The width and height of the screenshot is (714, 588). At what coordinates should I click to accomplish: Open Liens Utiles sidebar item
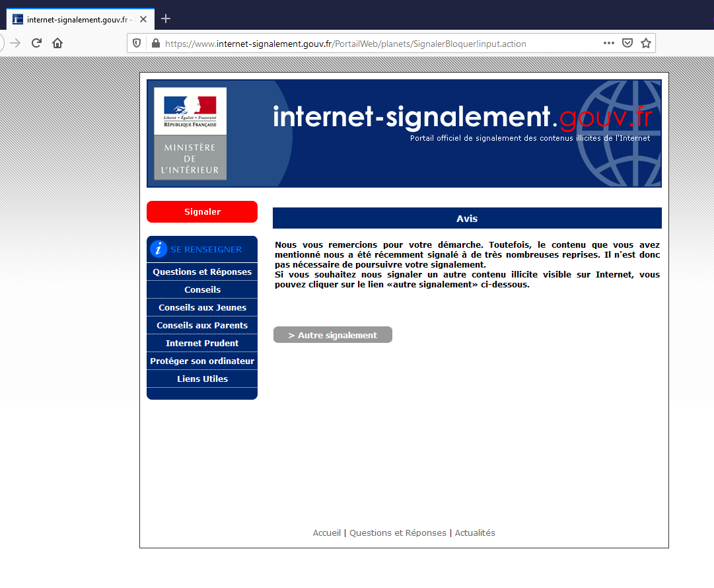click(x=202, y=379)
